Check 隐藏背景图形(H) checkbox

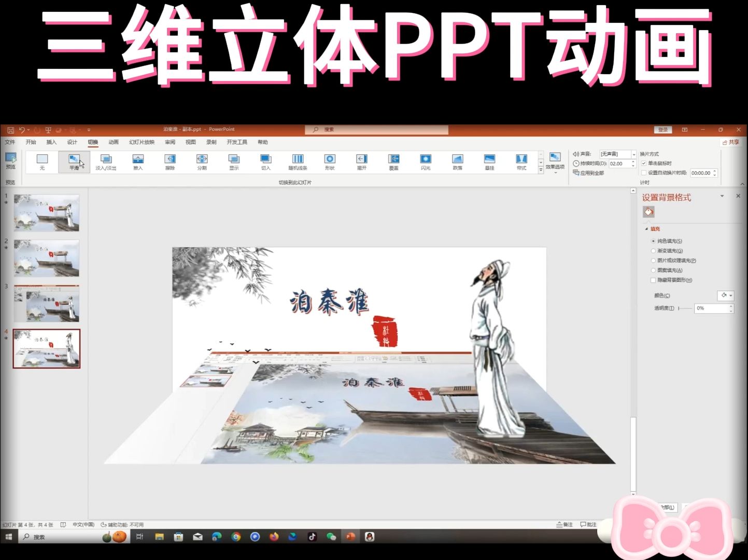pyautogui.click(x=653, y=280)
